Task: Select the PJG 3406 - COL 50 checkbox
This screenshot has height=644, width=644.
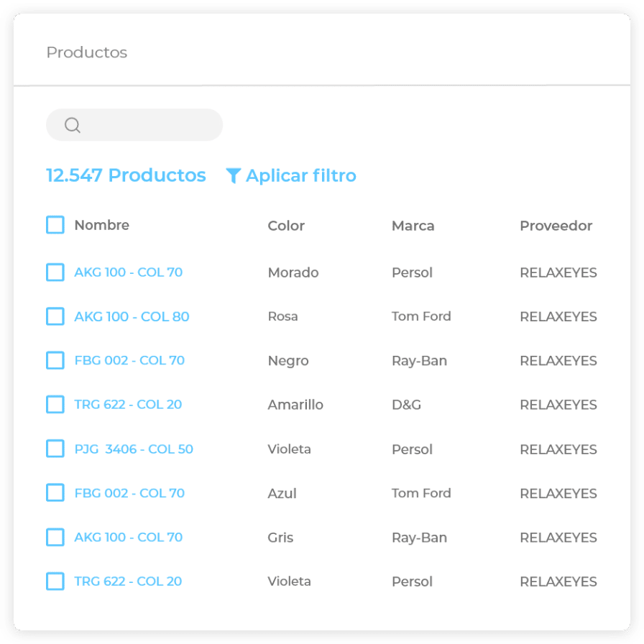Action: [x=55, y=448]
